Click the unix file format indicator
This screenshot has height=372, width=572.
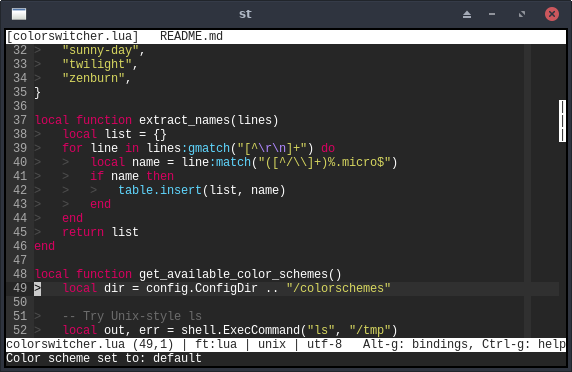pos(272,344)
